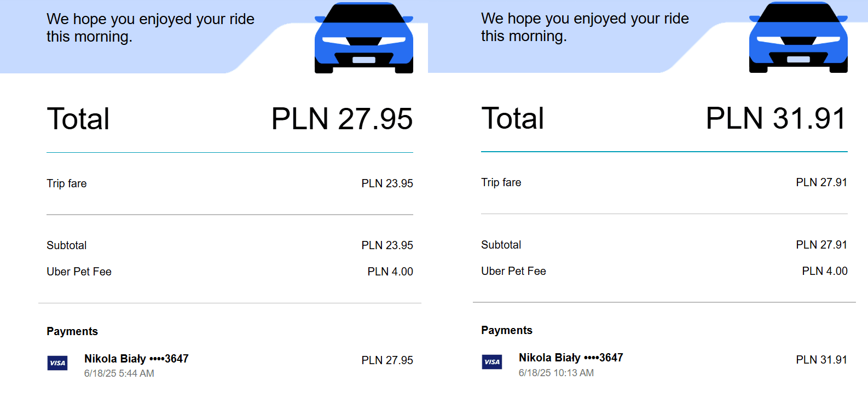Click payment timestamp 6/18/25 10:13 AM
868x397 pixels.
[556, 373]
